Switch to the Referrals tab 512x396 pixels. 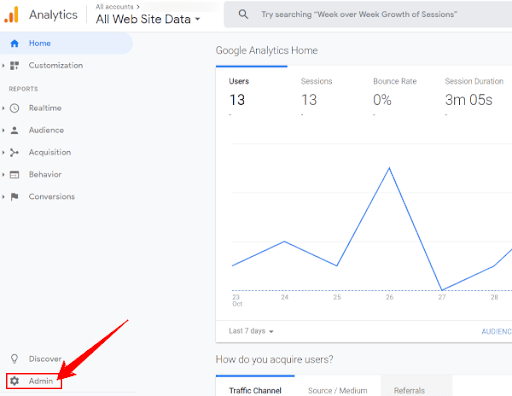pyautogui.click(x=409, y=390)
